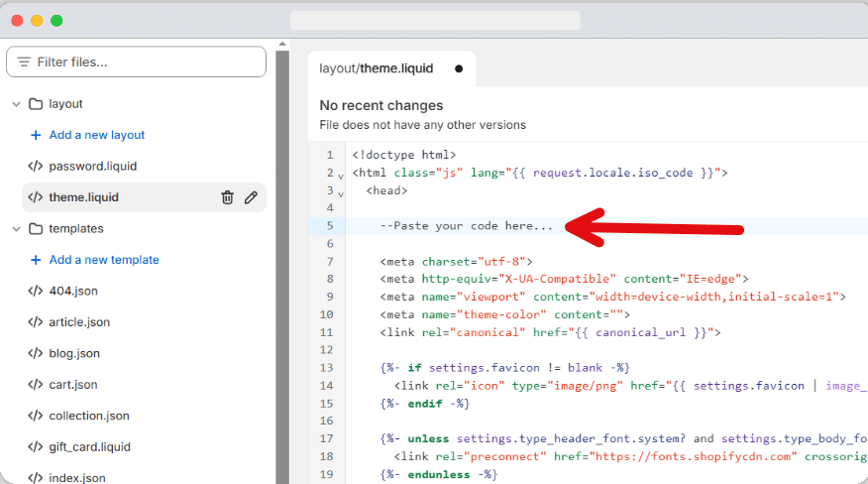Click the code icon next to collection.json
868x484 pixels.
(36, 416)
